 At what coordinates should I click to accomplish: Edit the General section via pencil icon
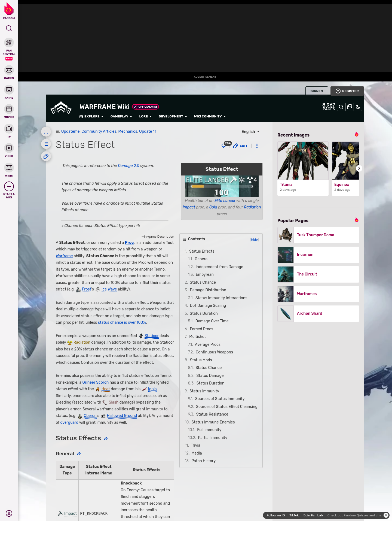(79, 454)
